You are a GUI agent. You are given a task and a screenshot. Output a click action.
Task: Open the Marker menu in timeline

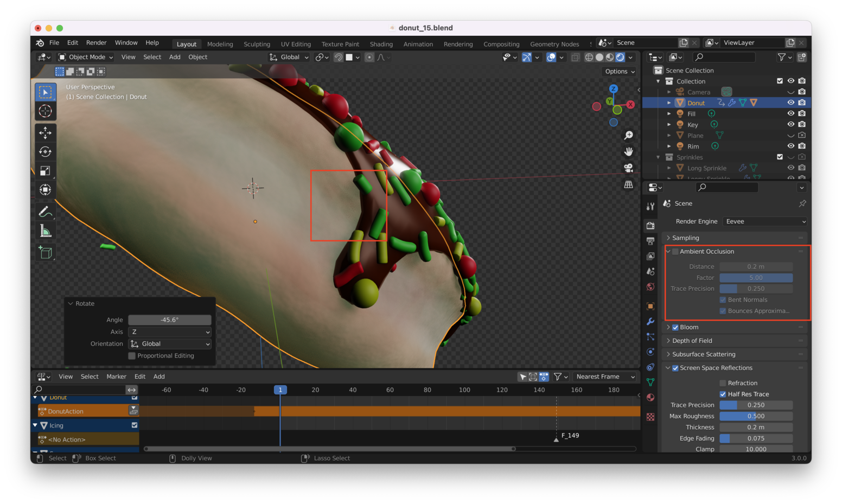pos(116,377)
